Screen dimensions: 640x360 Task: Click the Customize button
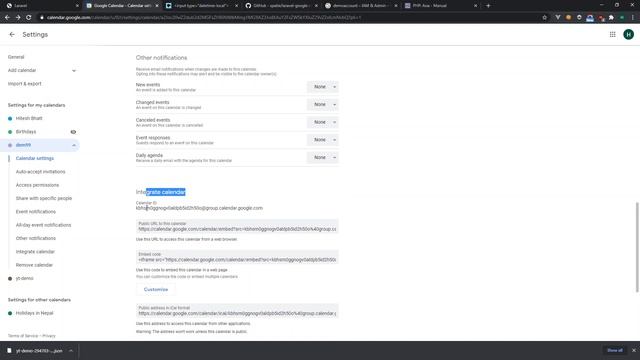click(156, 289)
